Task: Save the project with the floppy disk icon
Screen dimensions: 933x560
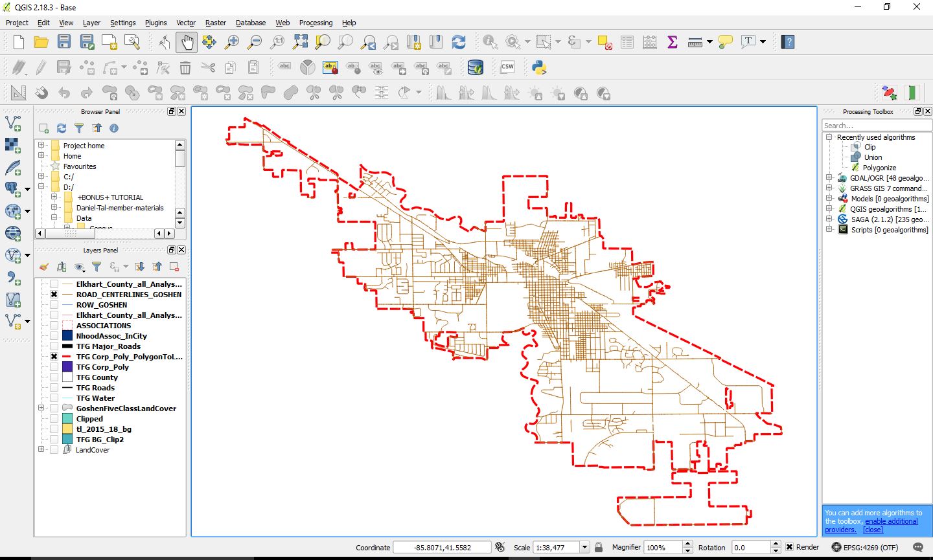Action: point(63,42)
